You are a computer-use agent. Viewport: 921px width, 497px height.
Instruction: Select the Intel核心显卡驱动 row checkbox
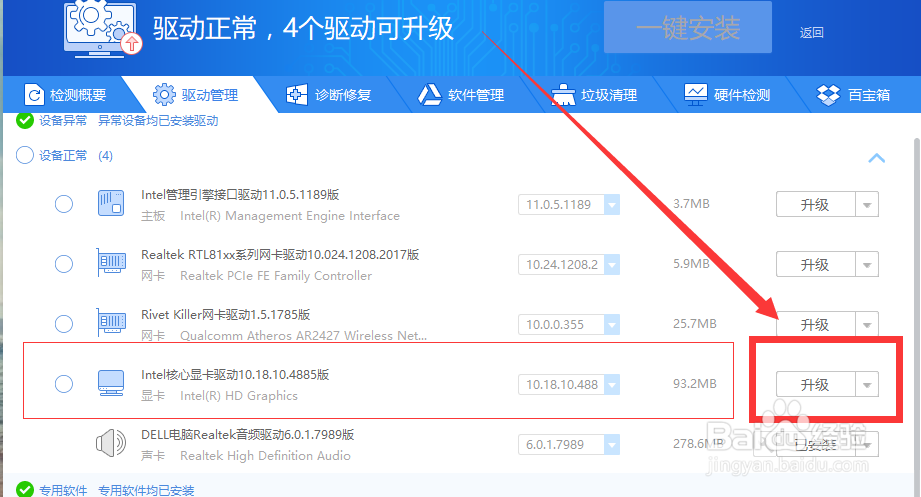click(63, 384)
